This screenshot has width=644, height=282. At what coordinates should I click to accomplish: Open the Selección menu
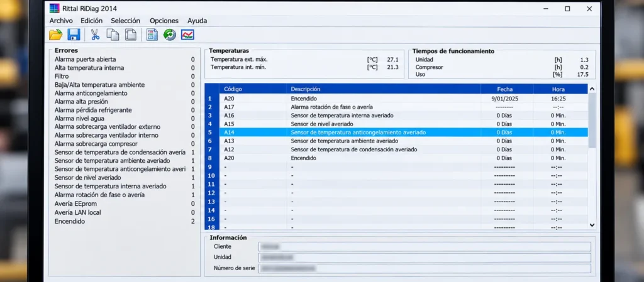(125, 21)
